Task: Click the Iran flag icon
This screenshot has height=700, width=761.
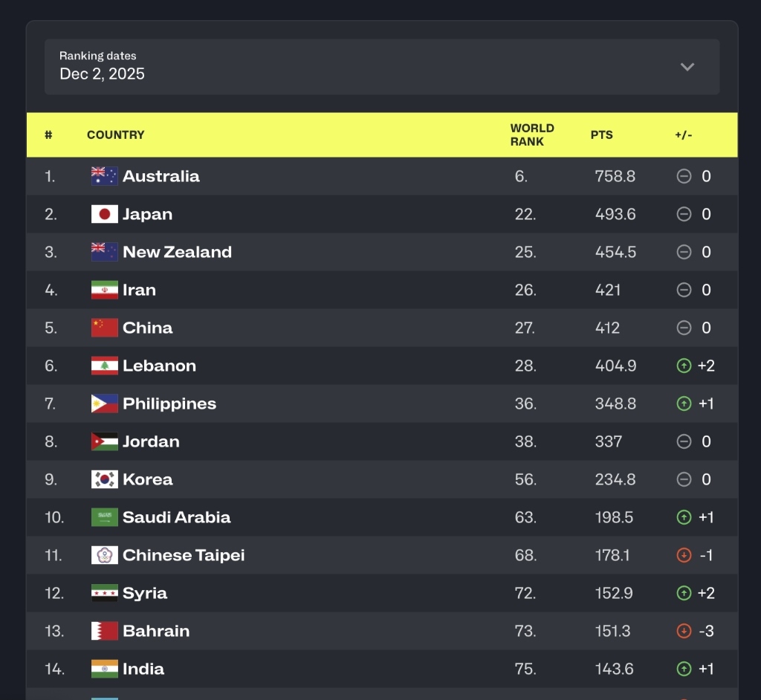Action: click(104, 290)
